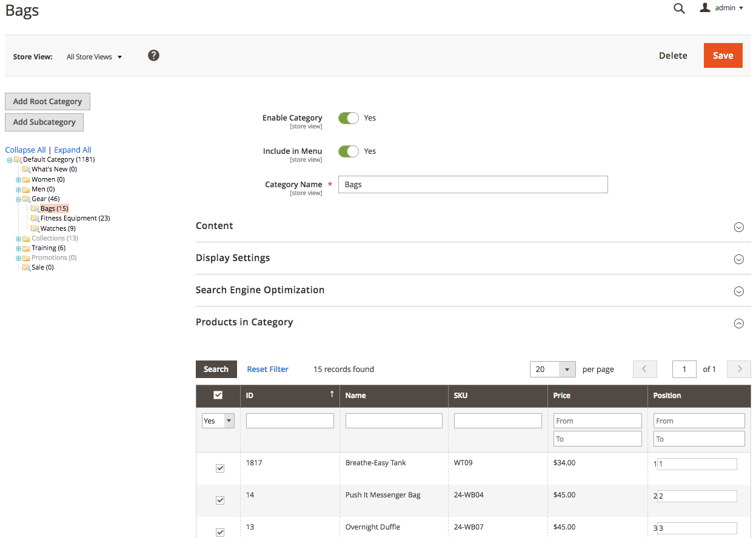The width and height of the screenshot is (756, 538).
Task: Click the Position From filter field
Action: point(699,420)
